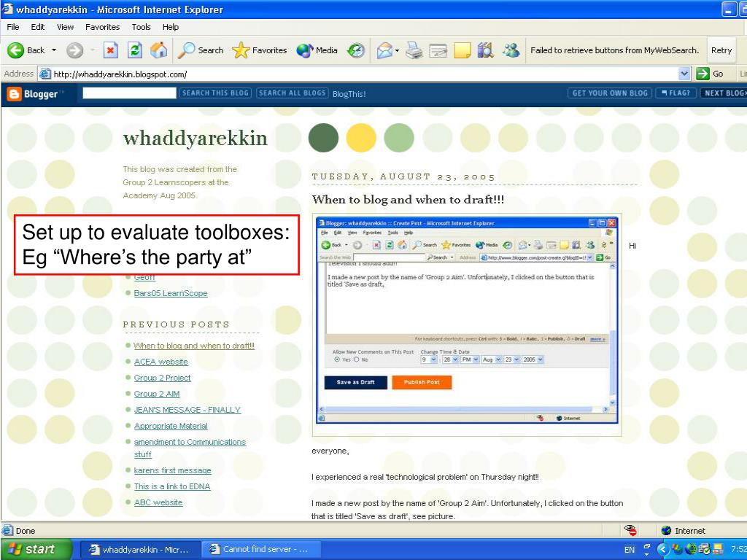The width and height of the screenshot is (747, 560).
Task: Open the Favorites star button
Action: coord(260,50)
